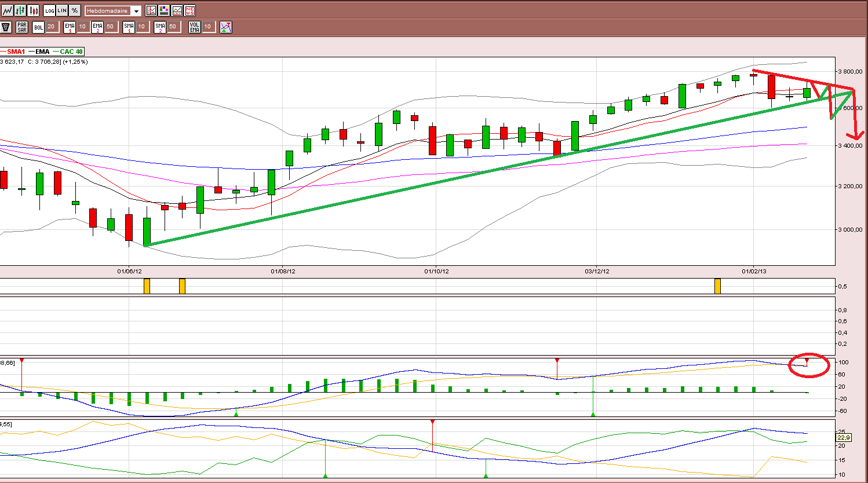Image resolution: width=868 pixels, height=483 pixels.
Task: Click the buy/sell signals indicator icon
Action: tap(226, 27)
